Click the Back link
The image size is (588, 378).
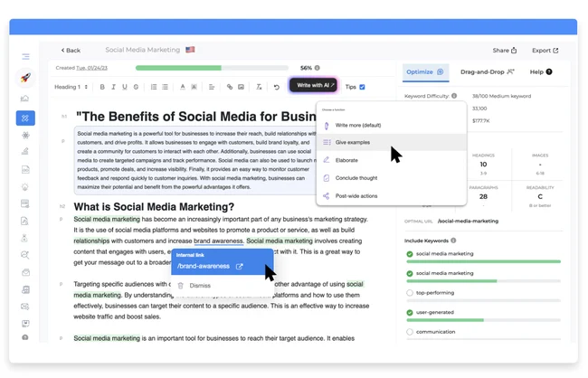[71, 51]
